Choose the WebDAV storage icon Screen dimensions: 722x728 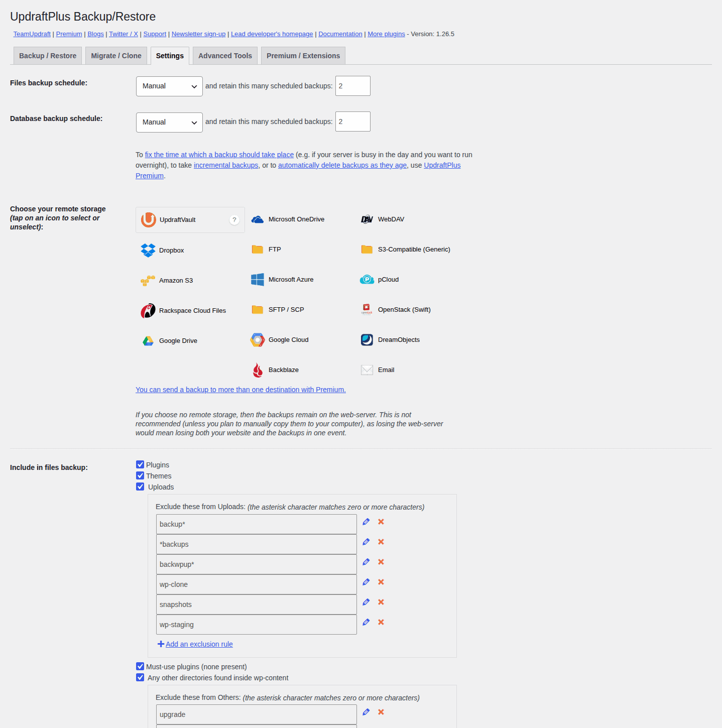tap(367, 219)
